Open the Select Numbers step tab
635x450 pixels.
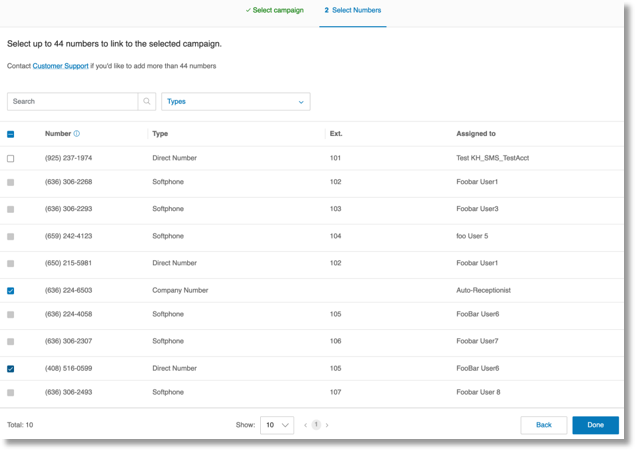(353, 10)
